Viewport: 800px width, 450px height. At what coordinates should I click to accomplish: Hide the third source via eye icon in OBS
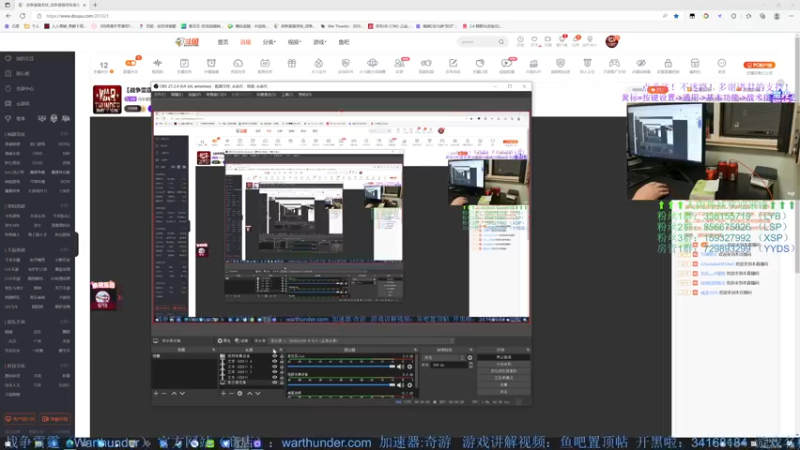coord(274,366)
